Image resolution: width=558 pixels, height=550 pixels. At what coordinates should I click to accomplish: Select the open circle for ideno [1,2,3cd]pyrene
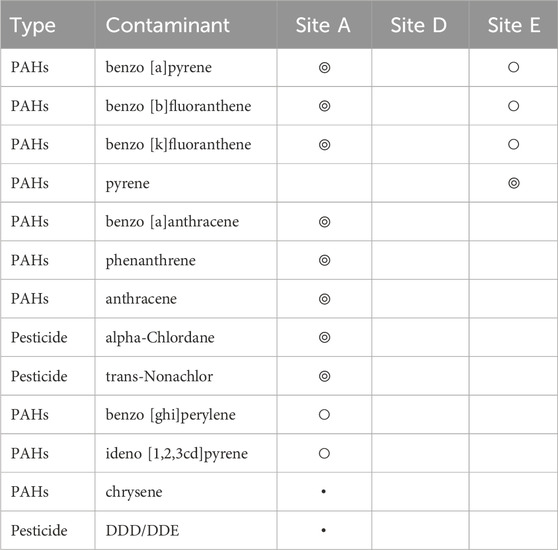(x=324, y=453)
